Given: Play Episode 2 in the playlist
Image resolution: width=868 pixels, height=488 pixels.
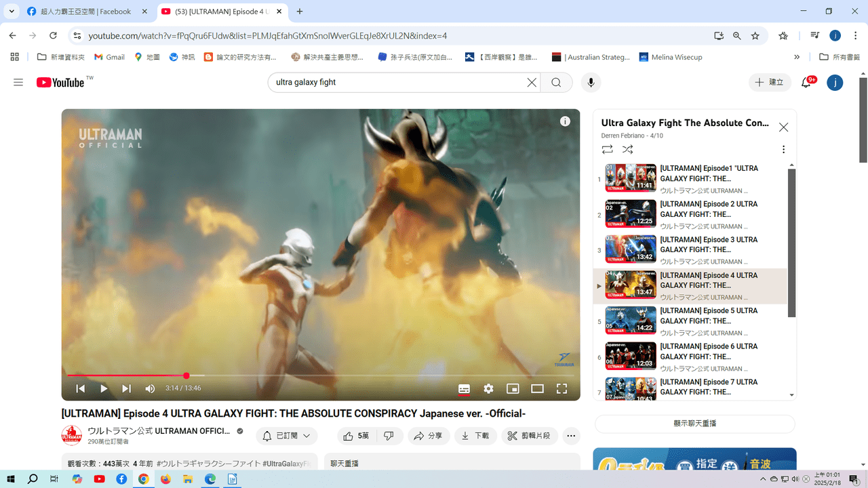Looking at the screenshot, I should tap(690, 214).
